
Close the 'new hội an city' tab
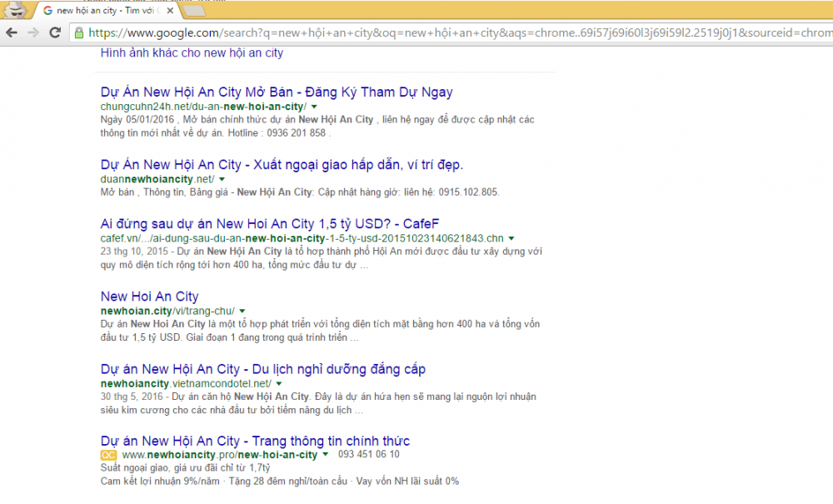pos(170,11)
